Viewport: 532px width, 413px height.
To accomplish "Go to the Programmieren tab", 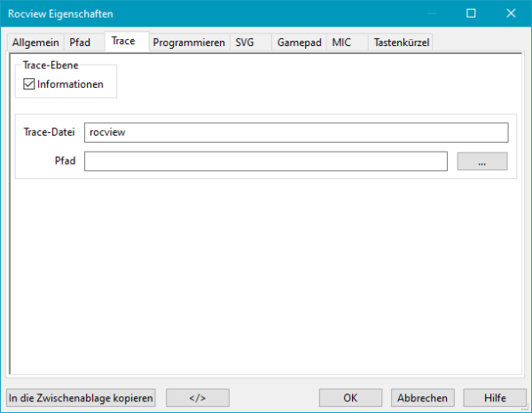I will [x=189, y=43].
